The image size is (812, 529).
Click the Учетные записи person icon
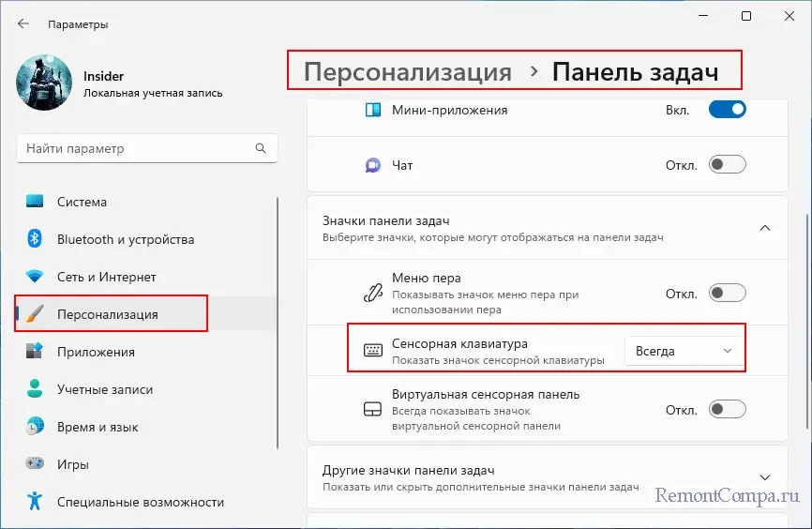point(35,389)
